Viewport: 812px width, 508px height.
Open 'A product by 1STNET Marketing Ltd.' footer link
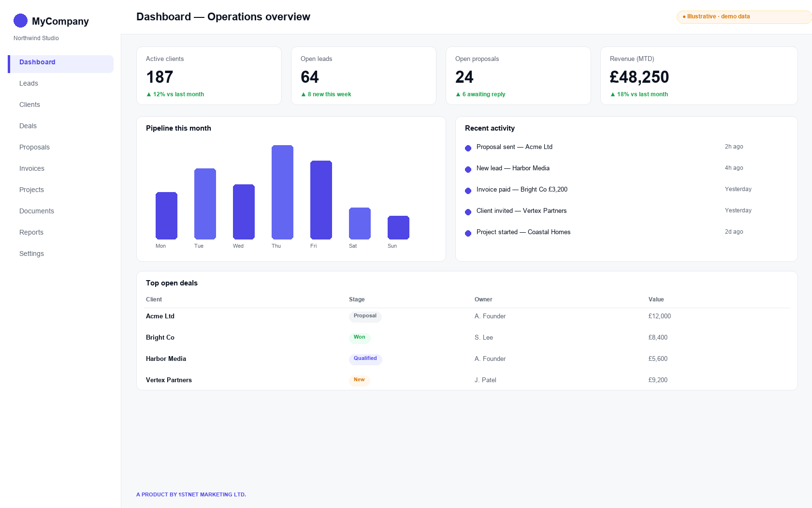pos(191,494)
